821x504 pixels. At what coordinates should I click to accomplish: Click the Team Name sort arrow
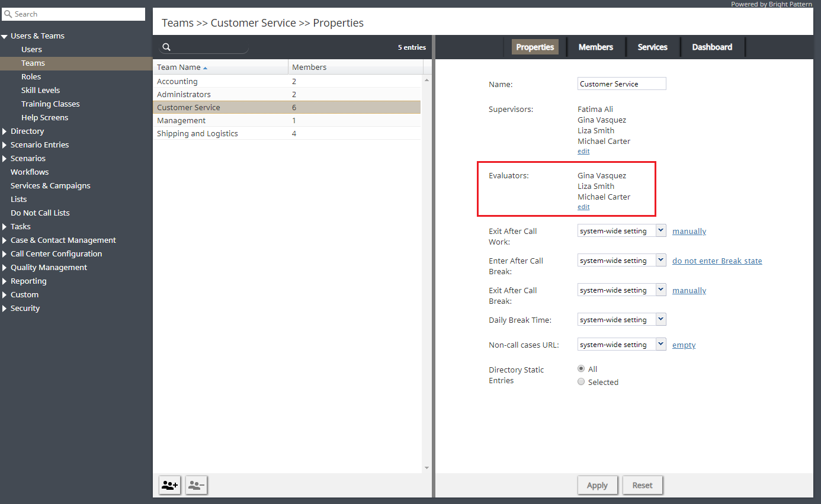coord(205,68)
